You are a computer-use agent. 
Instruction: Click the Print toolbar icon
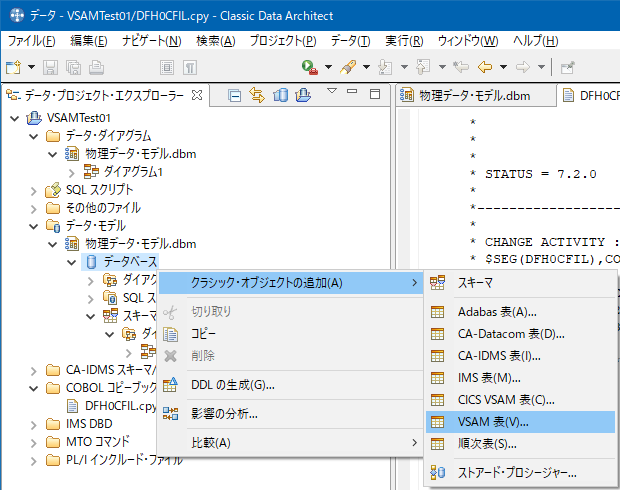96,67
